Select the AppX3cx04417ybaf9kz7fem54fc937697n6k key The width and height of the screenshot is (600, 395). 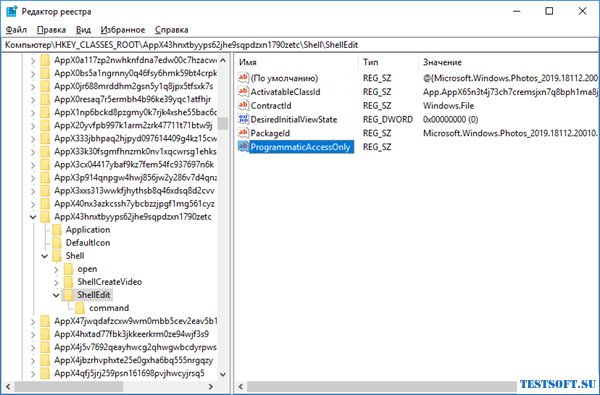coord(134,165)
